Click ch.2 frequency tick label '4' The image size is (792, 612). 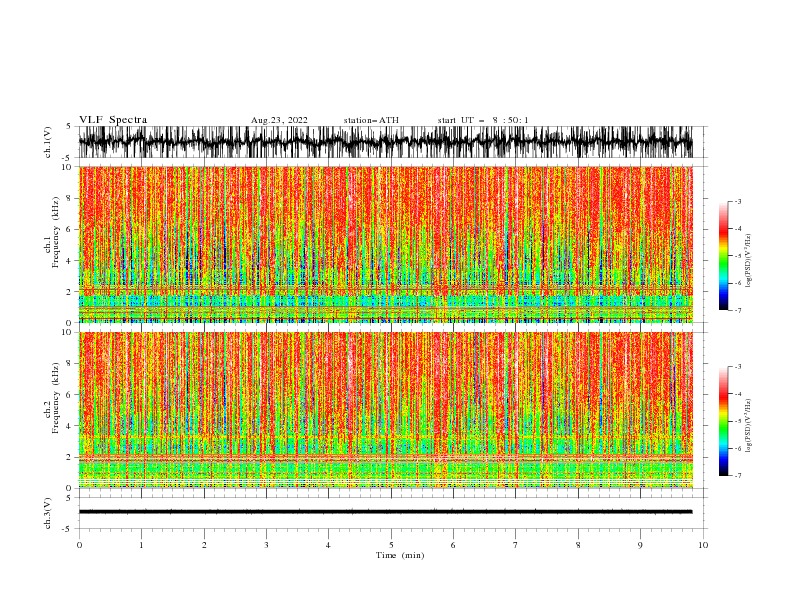(69, 426)
